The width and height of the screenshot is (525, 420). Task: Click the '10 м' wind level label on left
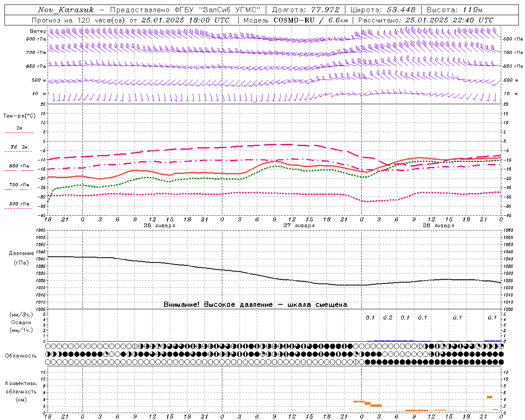pyautogui.click(x=39, y=94)
